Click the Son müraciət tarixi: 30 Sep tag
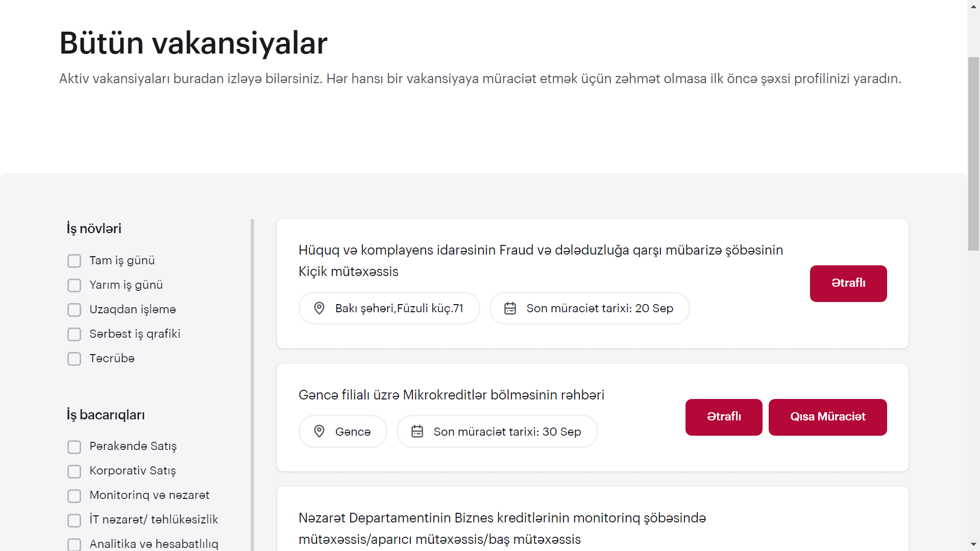The image size is (980, 551). click(x=497, y=432)
